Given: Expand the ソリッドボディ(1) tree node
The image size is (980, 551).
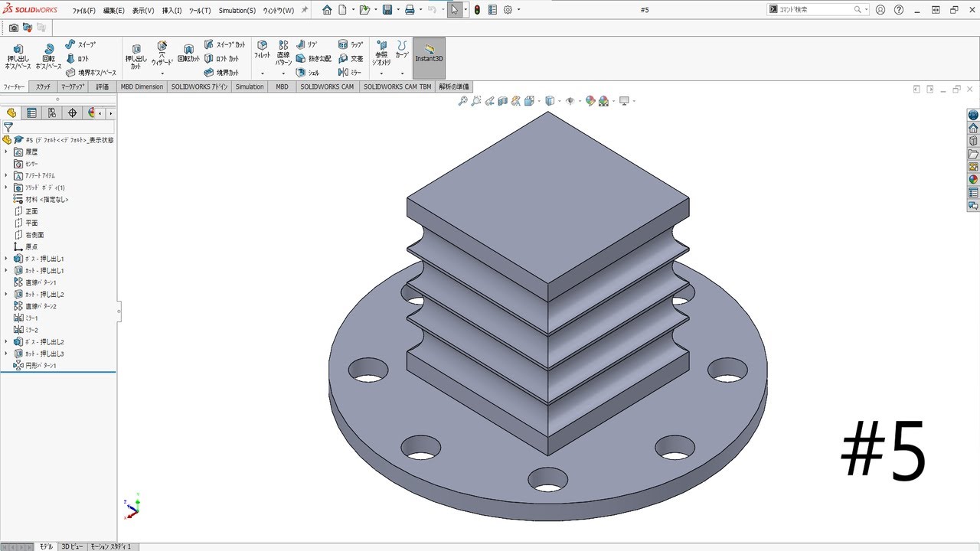Looking at the screenshot, I should pyautogui.click(x=6, y=187).
